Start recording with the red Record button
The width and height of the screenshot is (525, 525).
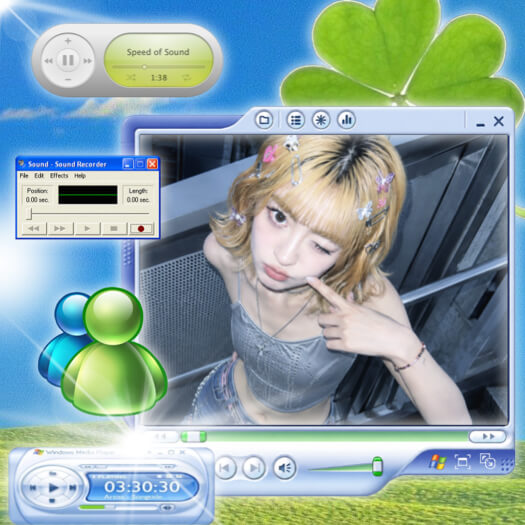pyautogui.click(x=141, y=228)
